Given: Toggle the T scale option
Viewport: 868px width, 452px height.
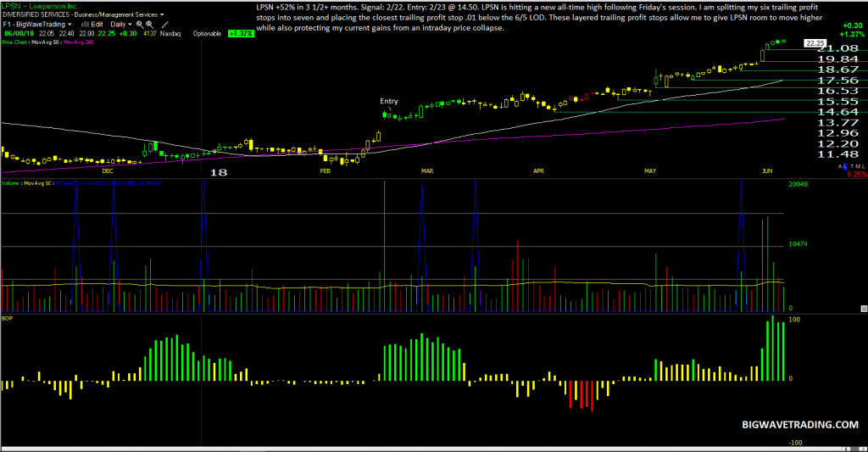Looking at the screenshot, I should click(852, 166).
